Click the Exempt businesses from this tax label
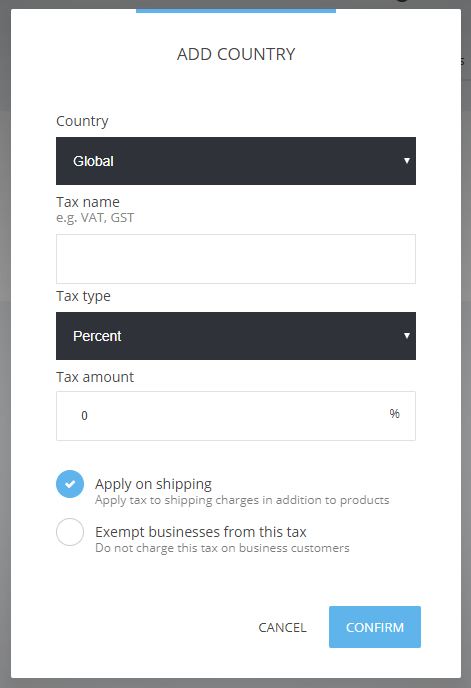 [201, 532]
